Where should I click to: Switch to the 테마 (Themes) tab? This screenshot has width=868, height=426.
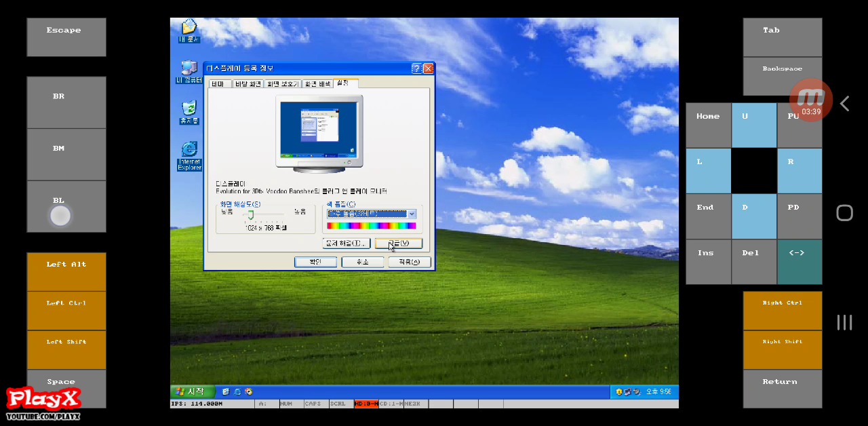(218, 84)
